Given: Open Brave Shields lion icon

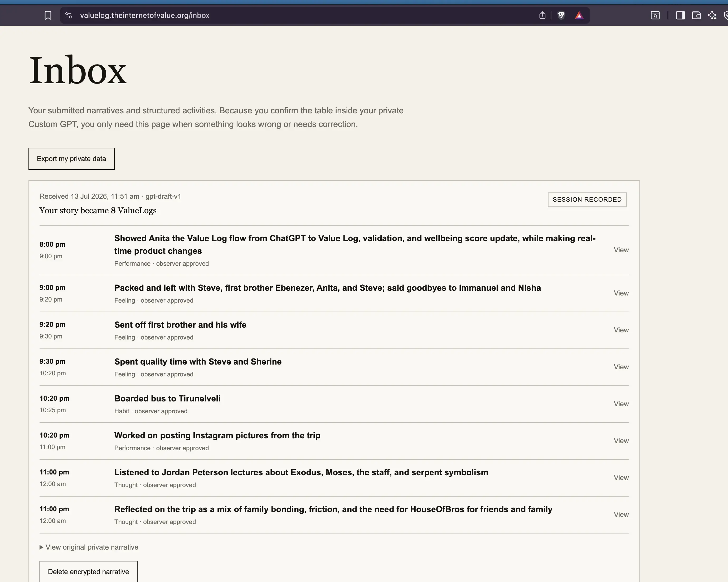Looking at the screenshot, I should tap(561, 15).
